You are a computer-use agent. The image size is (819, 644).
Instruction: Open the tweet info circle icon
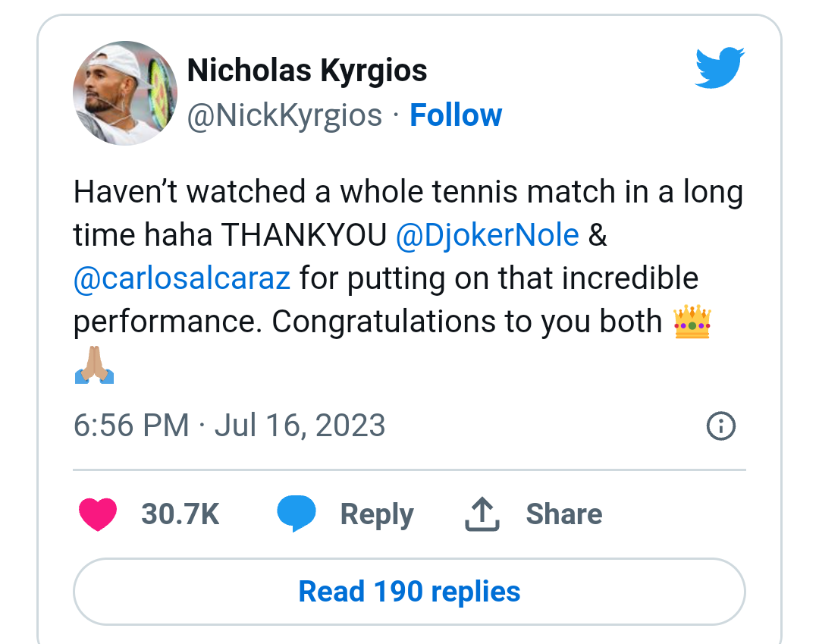(720, 426)
